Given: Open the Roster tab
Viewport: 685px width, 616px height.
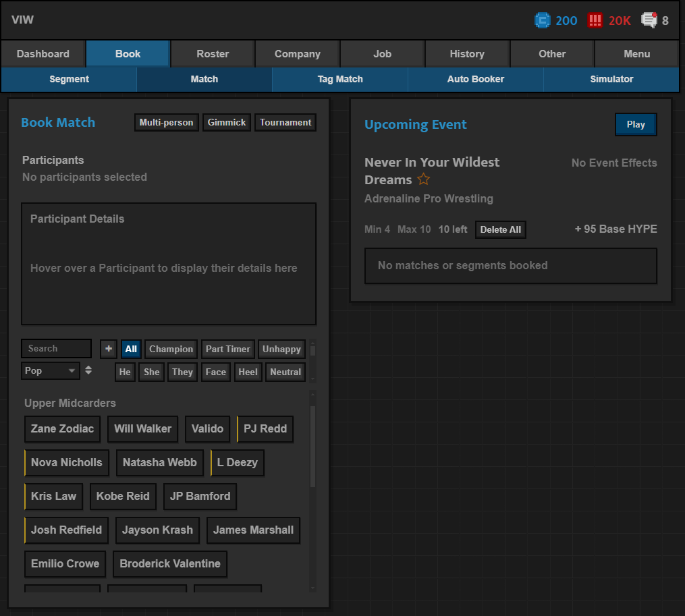Looking at the screenshot, I should (213, 54).
